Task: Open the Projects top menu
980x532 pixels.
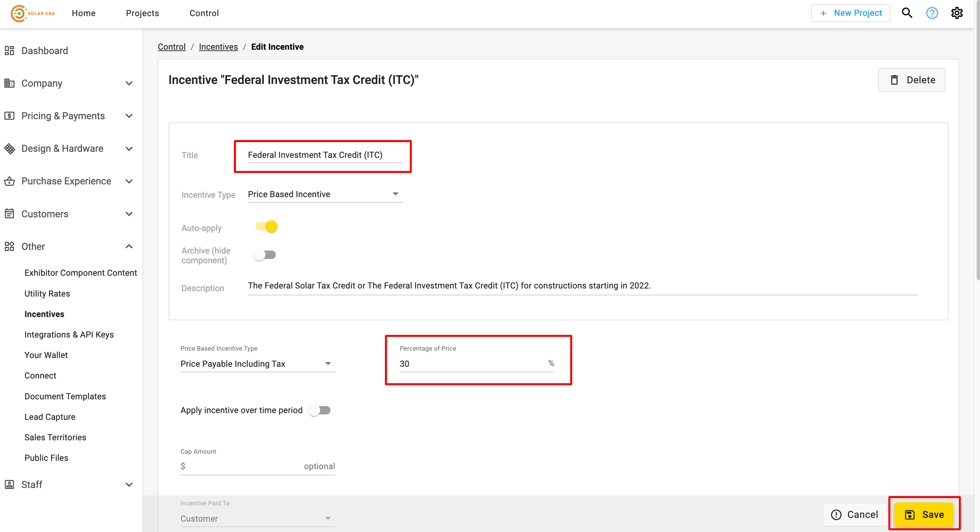Action: tap(142, 13)
